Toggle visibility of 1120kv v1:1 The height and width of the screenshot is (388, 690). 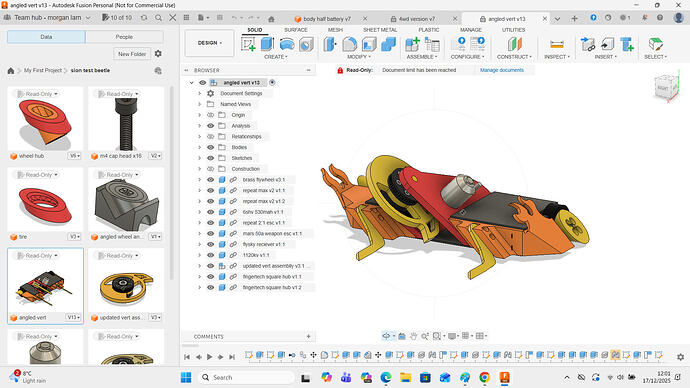click(210, 255)
